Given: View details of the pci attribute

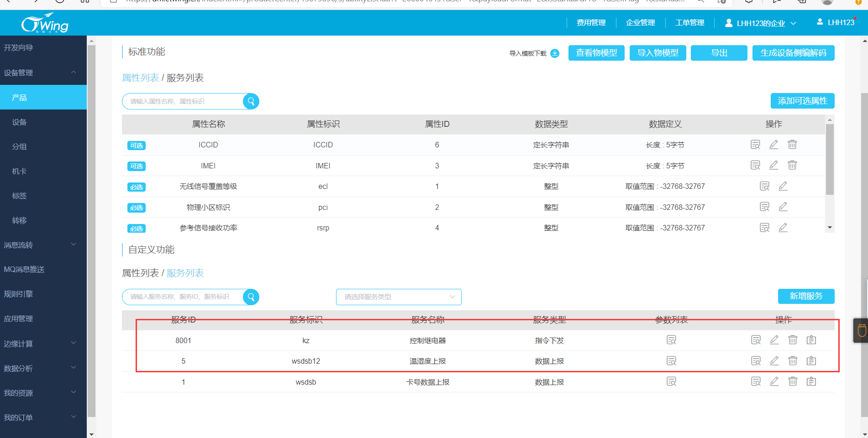Looking at the screenshot, I should click(x=765, y=207).
